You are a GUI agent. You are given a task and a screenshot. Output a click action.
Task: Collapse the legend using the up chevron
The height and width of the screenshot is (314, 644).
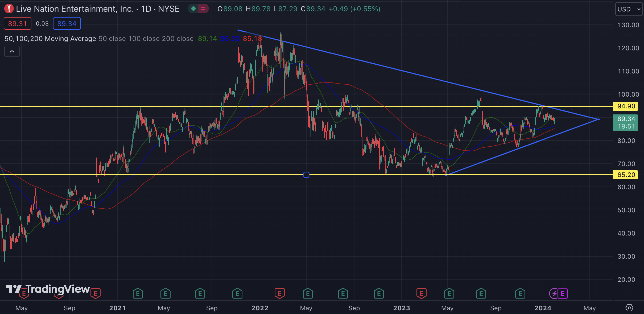12,51
